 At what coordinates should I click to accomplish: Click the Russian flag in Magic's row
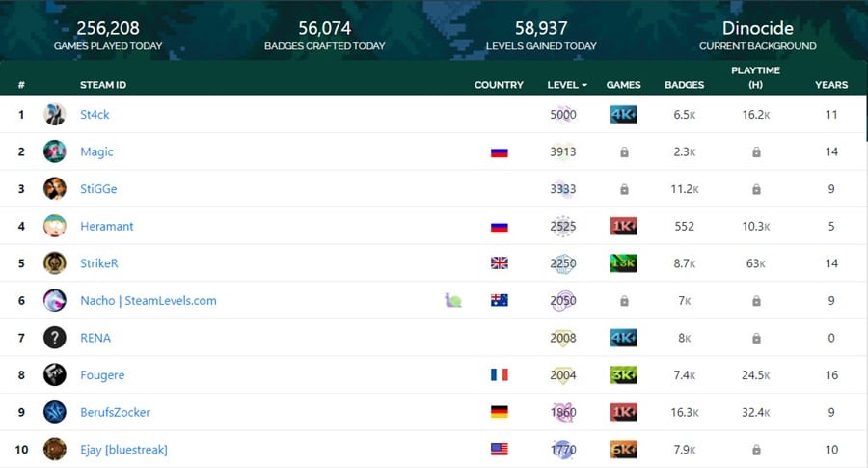[x=500, y=152]
